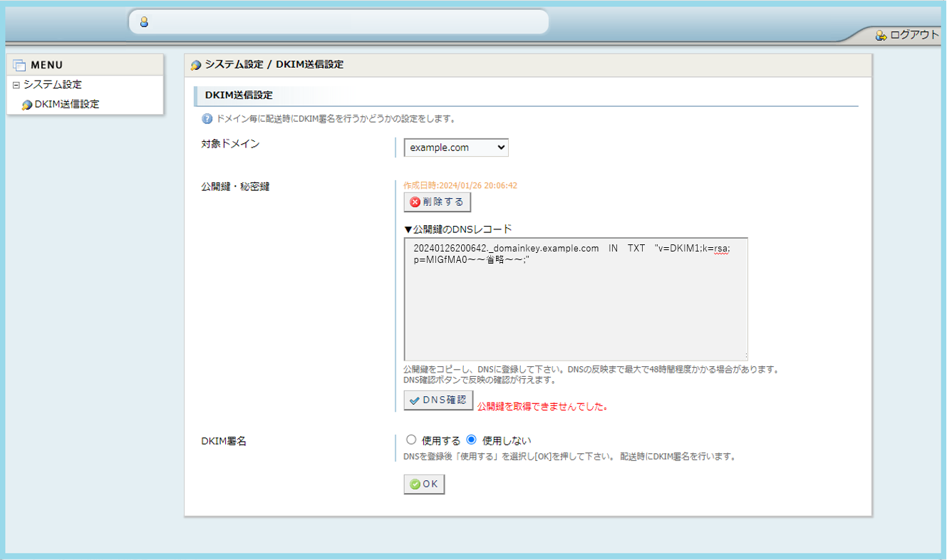Screen dimensions: 947x560
Task: Click the globe icon beside システム設定 / DKIM送信設定 title
Action: coord(195,64)
